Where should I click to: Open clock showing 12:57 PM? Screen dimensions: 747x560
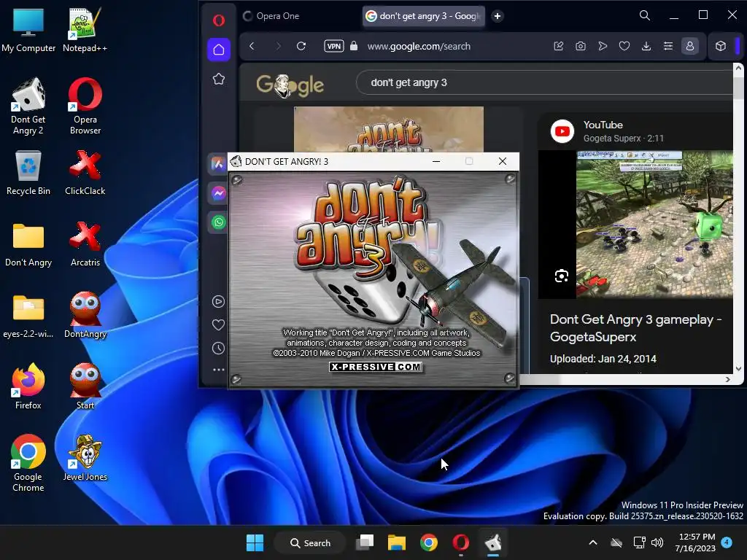695,542
